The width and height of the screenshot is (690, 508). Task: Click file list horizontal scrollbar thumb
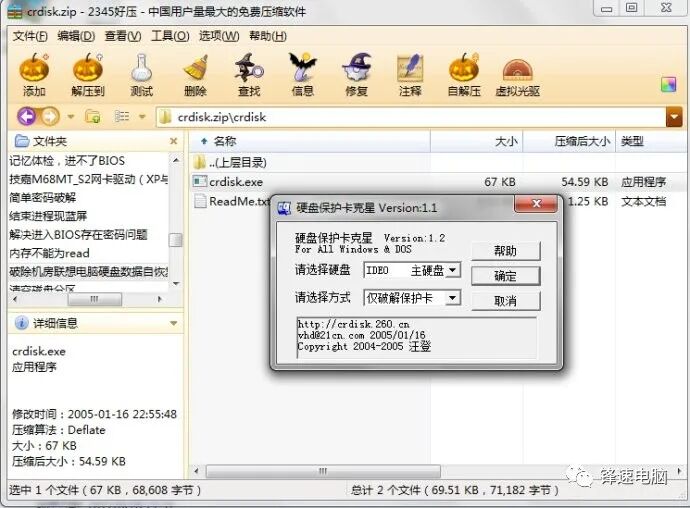click(323, 471)
